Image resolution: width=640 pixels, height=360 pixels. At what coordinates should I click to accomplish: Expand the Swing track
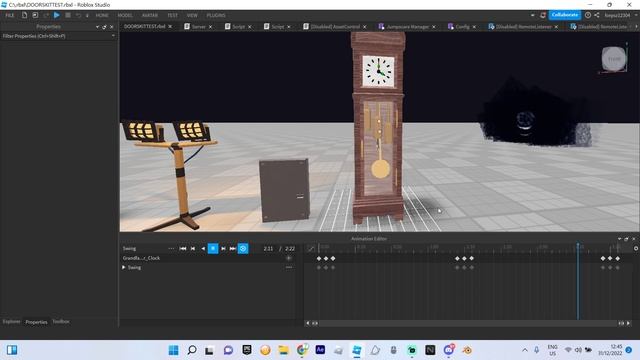(x=124, y=267)
